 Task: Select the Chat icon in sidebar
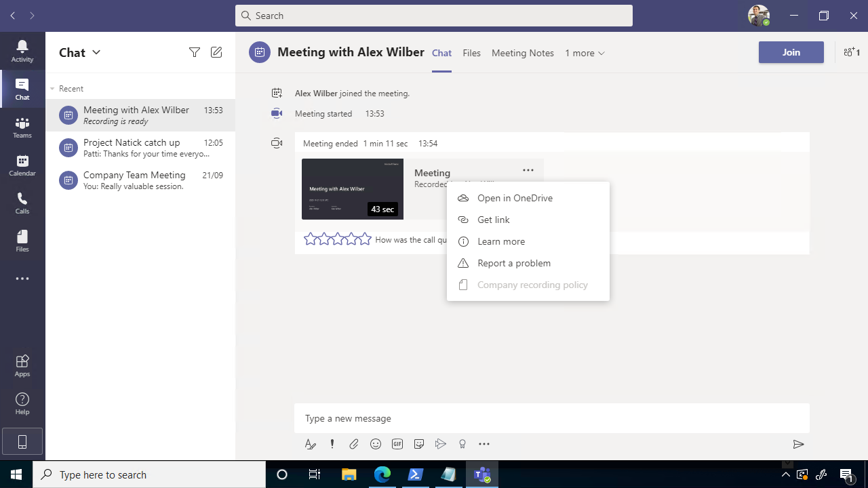[x=22, y=89]
